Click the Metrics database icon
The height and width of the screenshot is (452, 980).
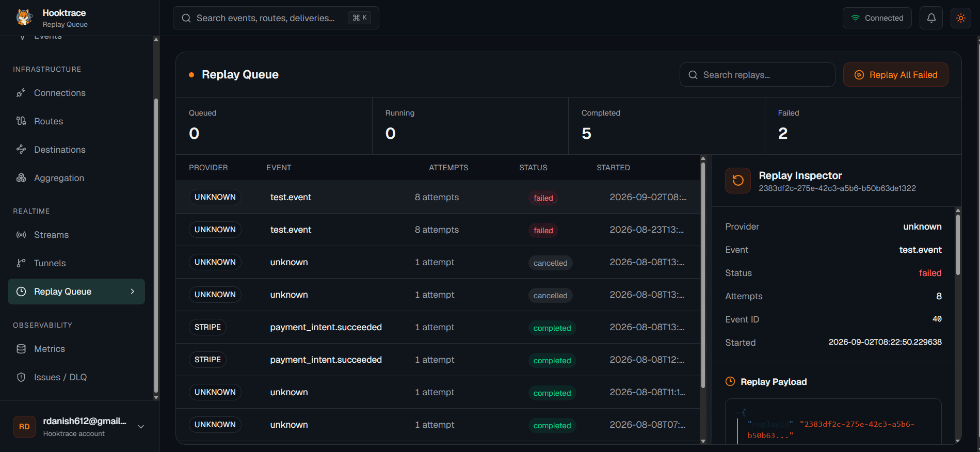[21, 349]
